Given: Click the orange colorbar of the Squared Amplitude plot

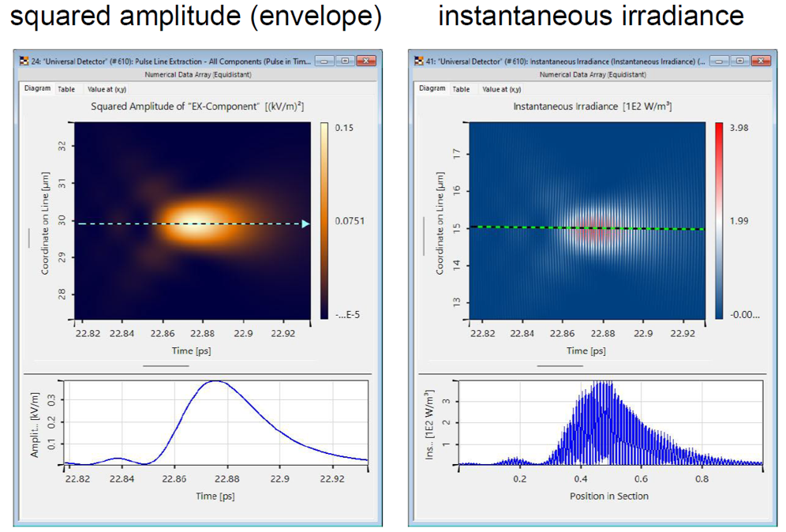Looking at the screenshot, I should click(326, 221).
